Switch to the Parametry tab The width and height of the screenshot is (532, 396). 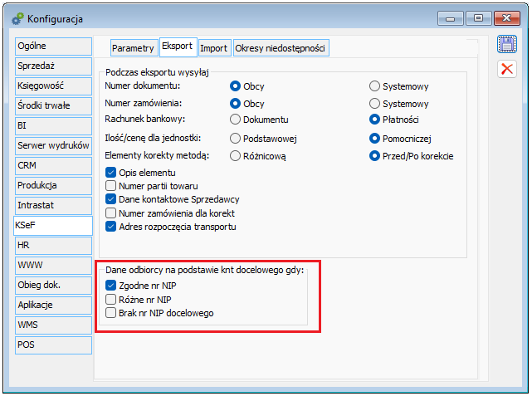133,49
